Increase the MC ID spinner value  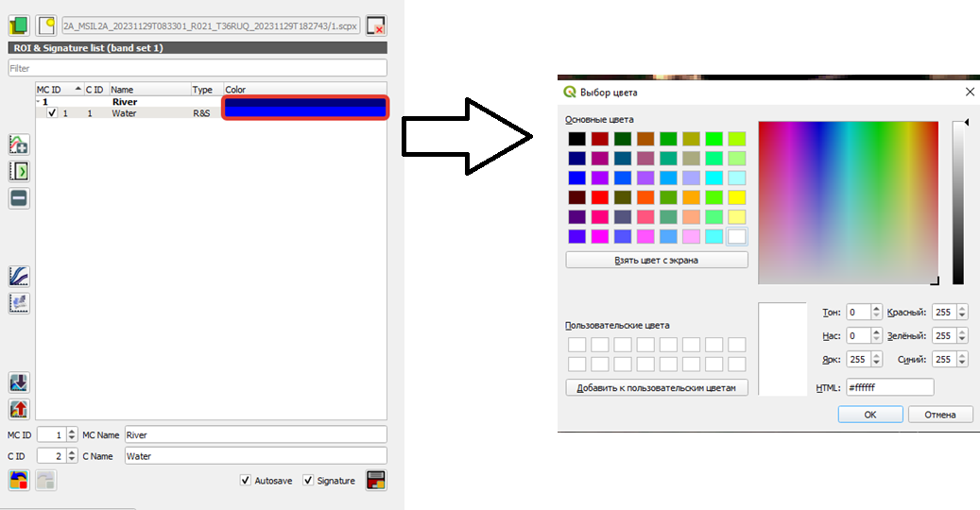pyautogui.click(x=72, y=432)
